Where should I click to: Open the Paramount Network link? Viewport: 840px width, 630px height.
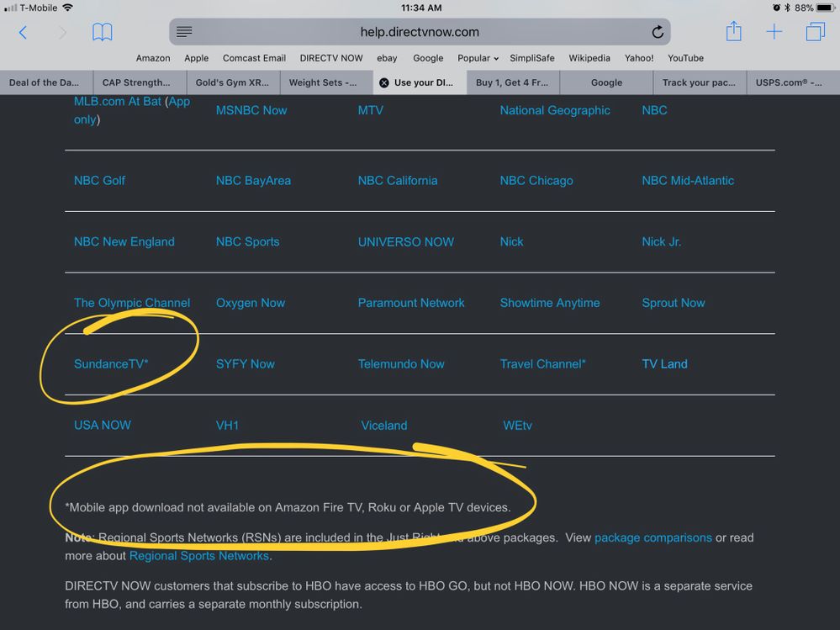pyautogui.click(x=411, y=303)
